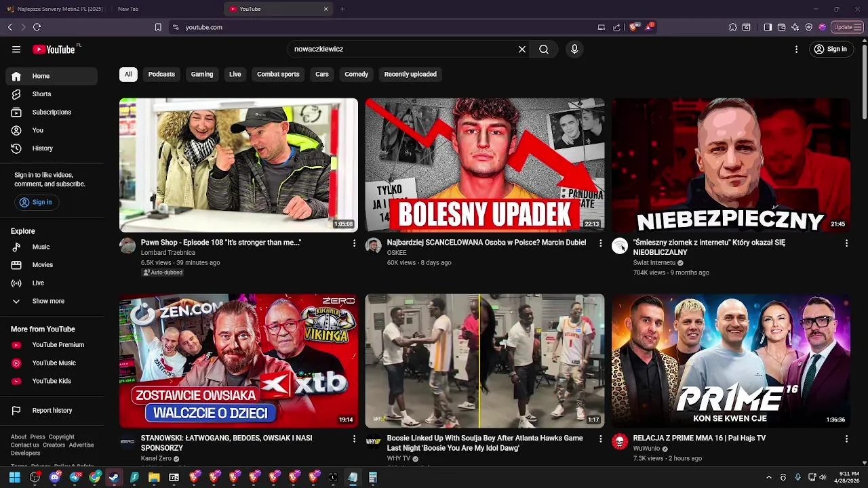The image size is (868, 488).
Task: Start voice search with the microphone icon
Action: (x=574, y=49)
